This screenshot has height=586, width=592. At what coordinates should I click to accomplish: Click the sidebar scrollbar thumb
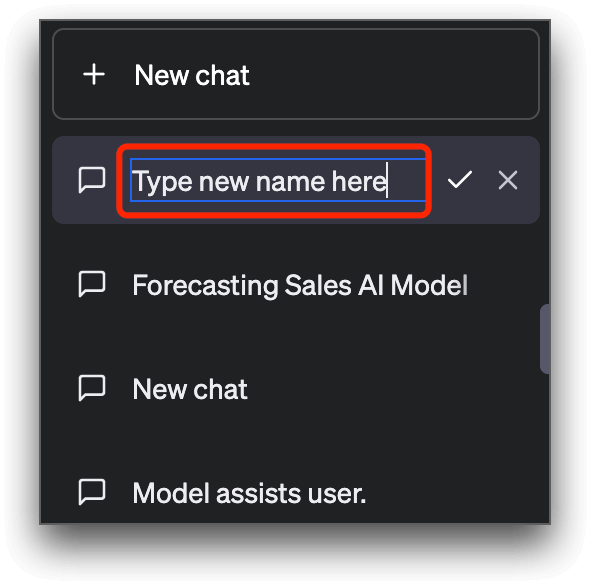click(545, 339)
